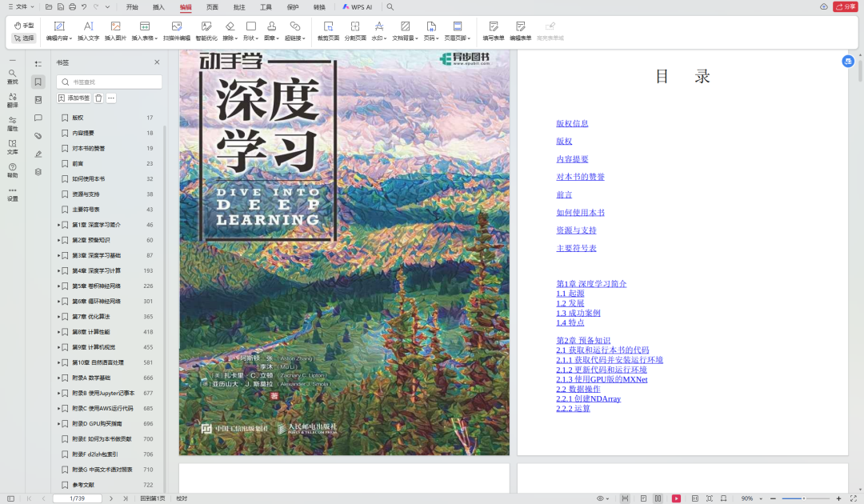The width and height of the screenshot is (864, 504).
Task: Open the layers panel icon
Action: tap(38, 172)
